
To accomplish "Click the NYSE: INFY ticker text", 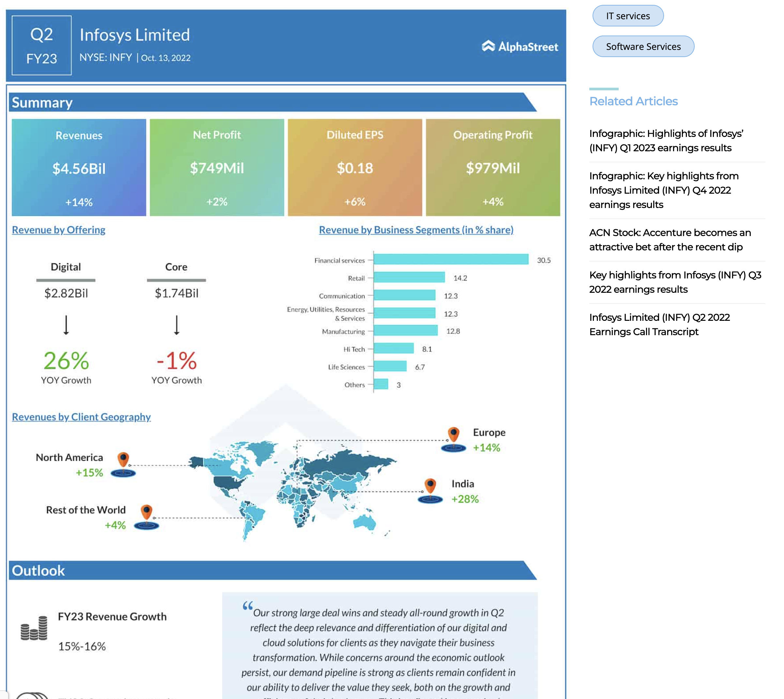I will [x=106, y=58].
